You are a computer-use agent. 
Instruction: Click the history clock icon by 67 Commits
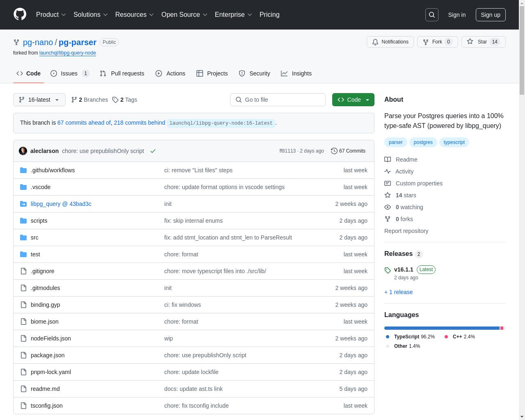334,151
